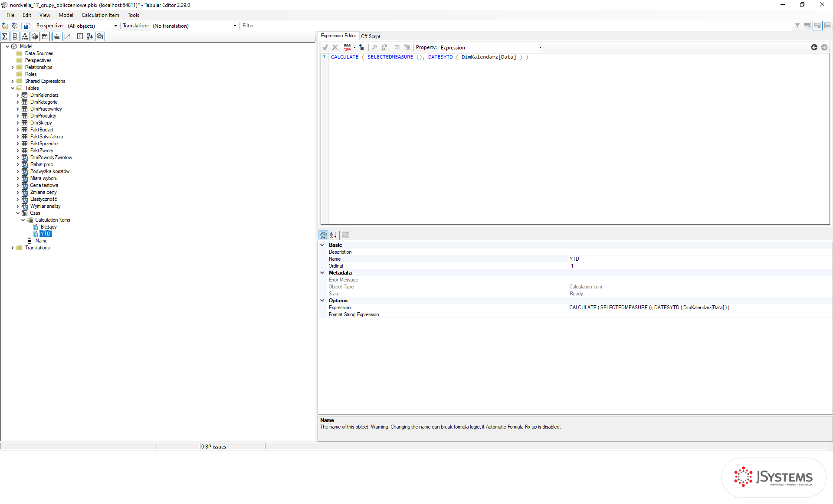Open the Tools menu
833x504 pixels.
(x=133, y=15)
